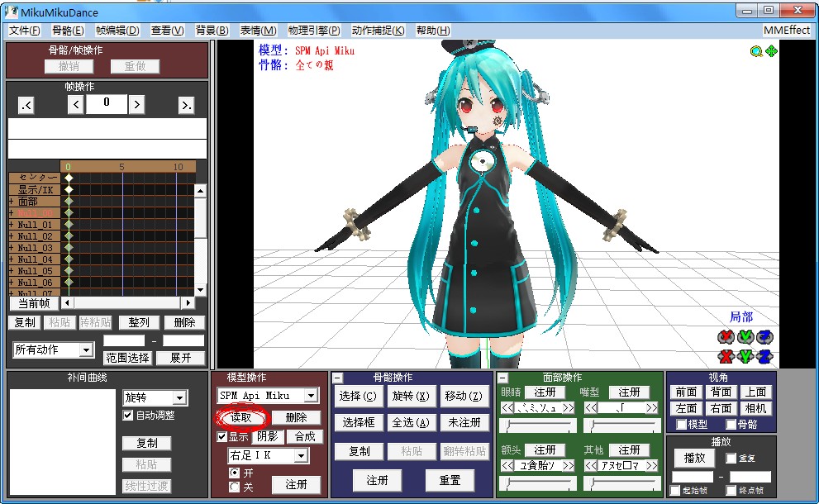Viewport: 819px width, 504px height.
Task: Expand the Null_01 track group
Action: pyautogui.click(x=12, y=225)
